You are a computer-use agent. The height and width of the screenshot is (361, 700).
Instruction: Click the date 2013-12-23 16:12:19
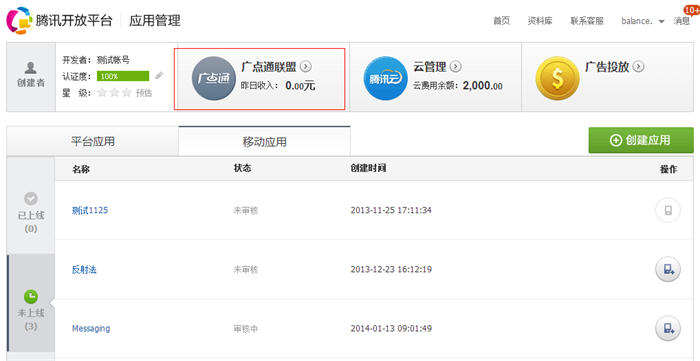(x=391, y=270)
